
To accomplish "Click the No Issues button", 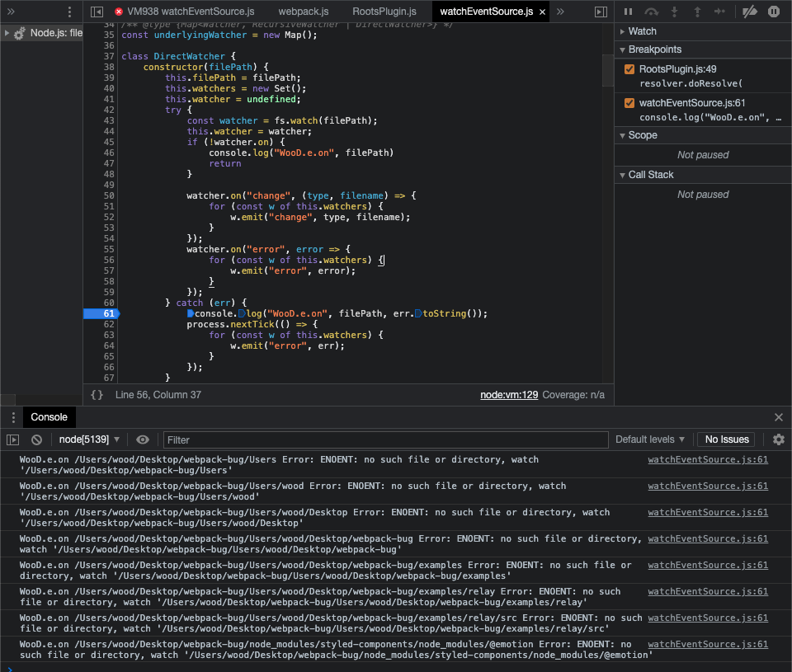I will [x=725, y=439].
